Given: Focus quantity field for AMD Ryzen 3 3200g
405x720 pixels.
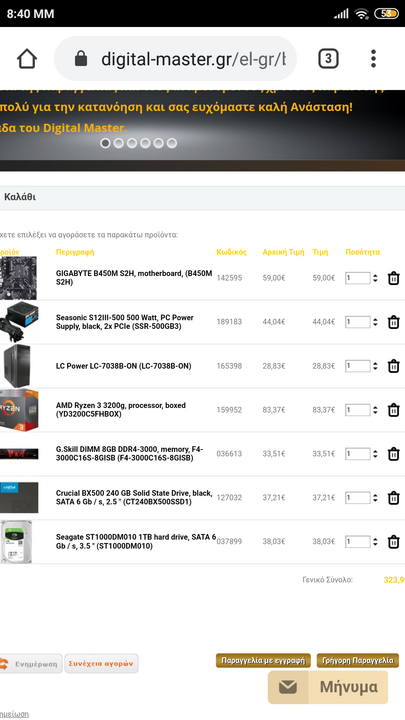Looking at the screenshot, I should (x=358, y=410).
